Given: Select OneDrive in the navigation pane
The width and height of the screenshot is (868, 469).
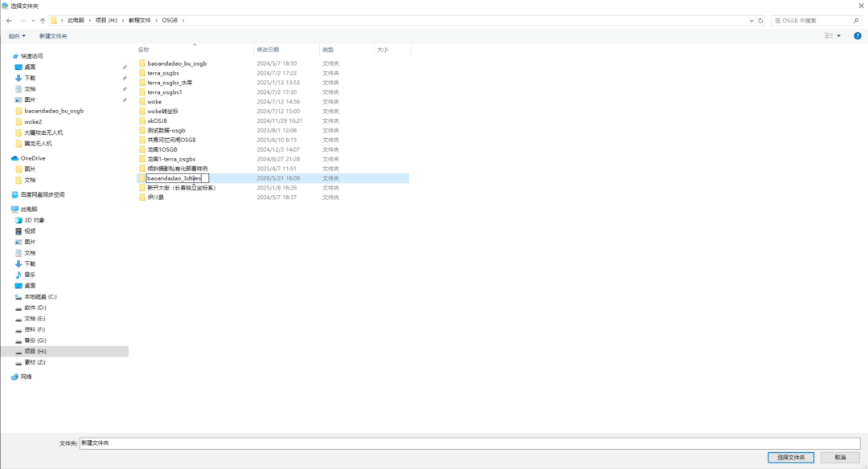Looking at the screenshot, I should pos(33,158).
